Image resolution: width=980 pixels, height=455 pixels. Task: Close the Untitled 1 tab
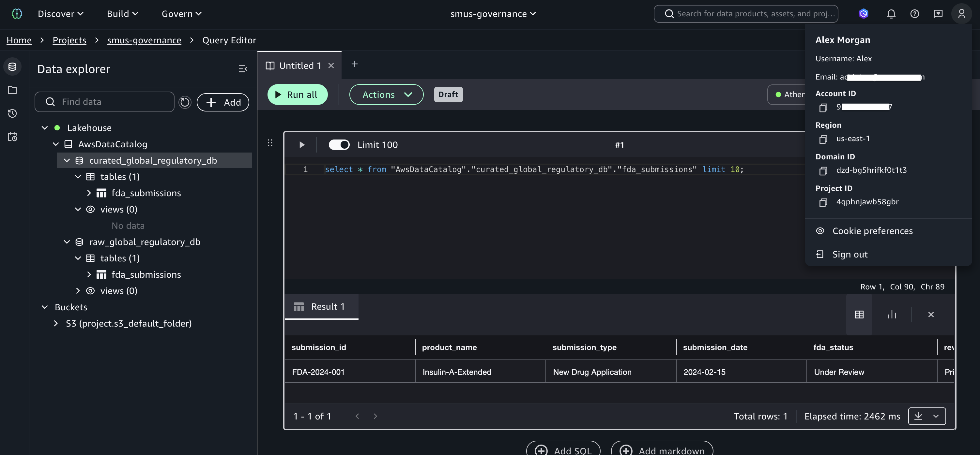click(x=331, y=66)
